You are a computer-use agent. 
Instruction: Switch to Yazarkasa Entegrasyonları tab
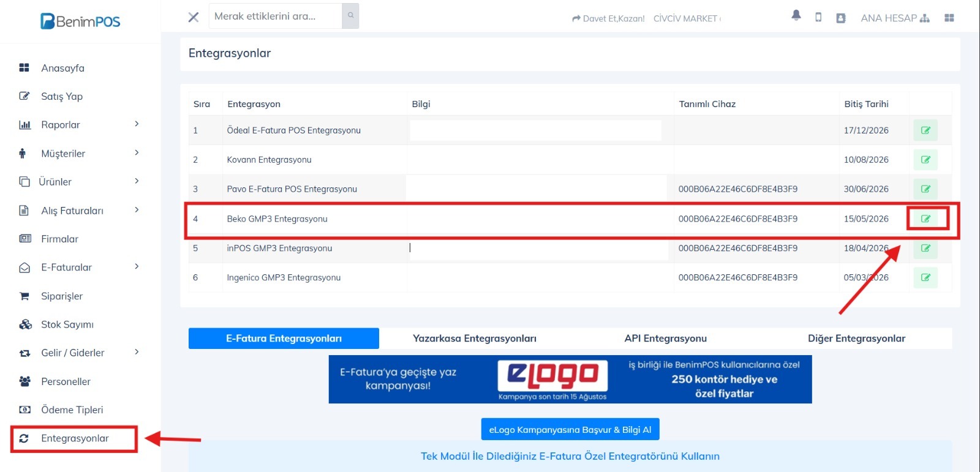[x=474, y=339]
